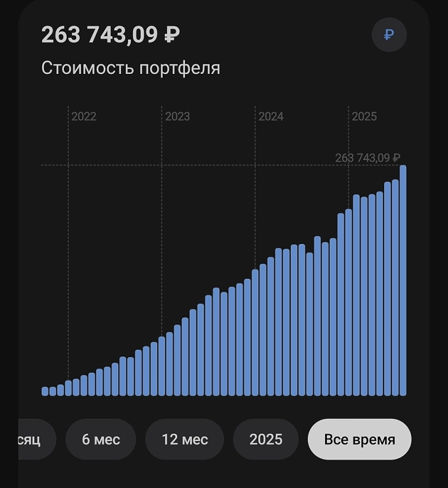The image size is (448, 488).
Task: Click the bar on the 2025 dashed line
Action: pos(349,302)
